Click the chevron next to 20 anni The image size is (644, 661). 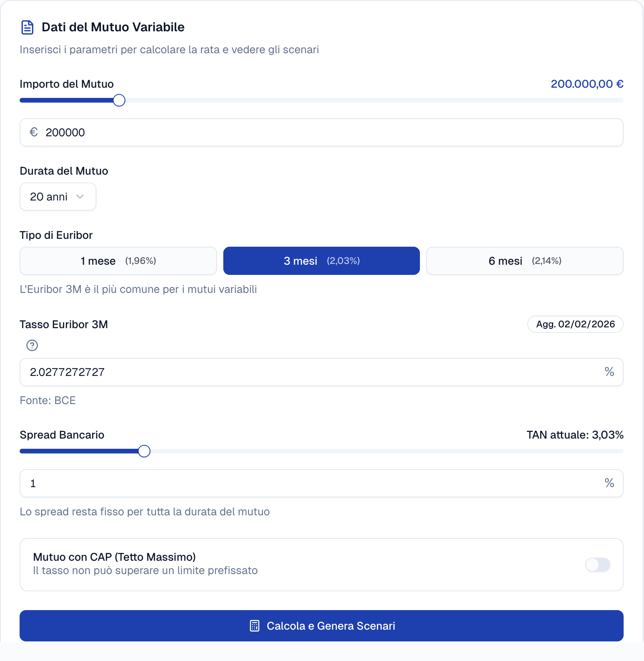[x=80, y=197]
